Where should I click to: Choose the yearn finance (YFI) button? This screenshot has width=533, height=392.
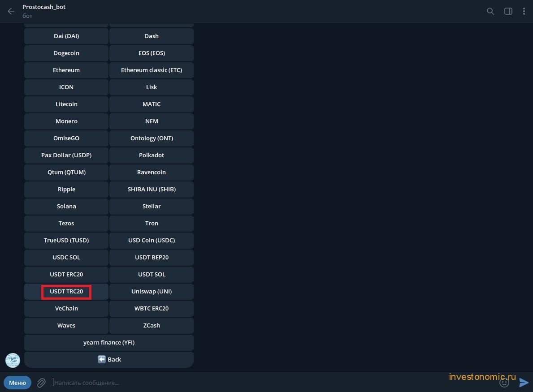coord(109,342)
